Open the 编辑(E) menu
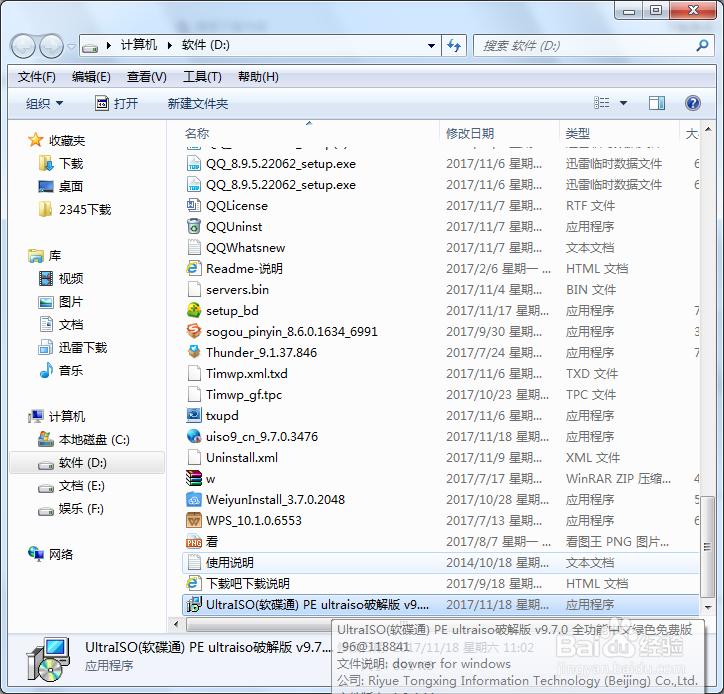The height and width of the screenshot is (694, 724). pyautogui.click(x=91, y=77)
